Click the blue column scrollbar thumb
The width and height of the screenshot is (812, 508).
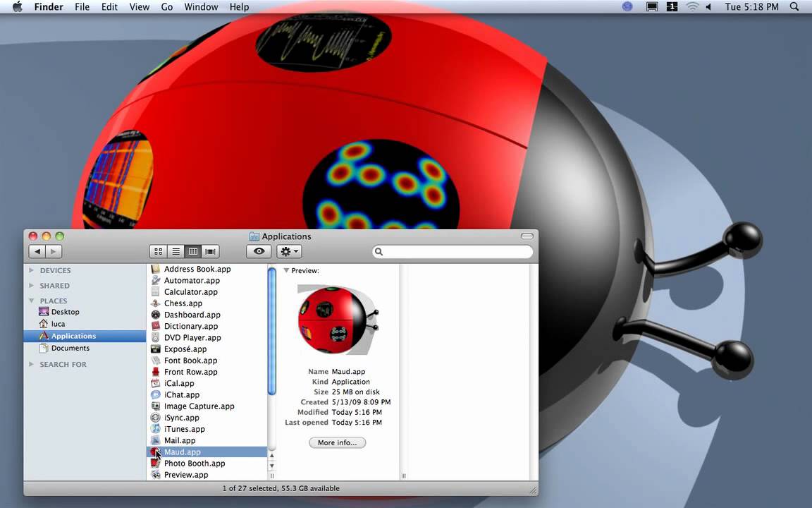tap(272, 332)
